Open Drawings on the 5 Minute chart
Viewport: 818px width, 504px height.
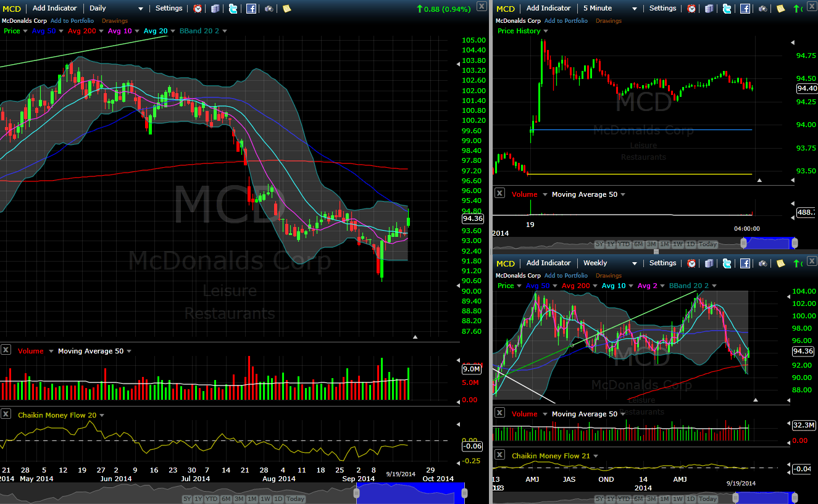(609, 21)
